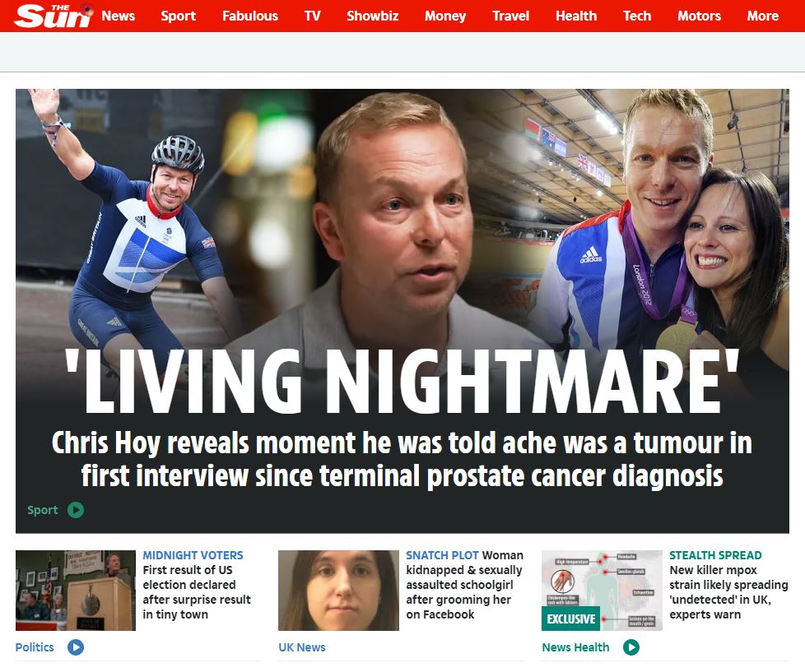805x672 pixels.
Task: Open the News menu item
Action: [118, 16]
